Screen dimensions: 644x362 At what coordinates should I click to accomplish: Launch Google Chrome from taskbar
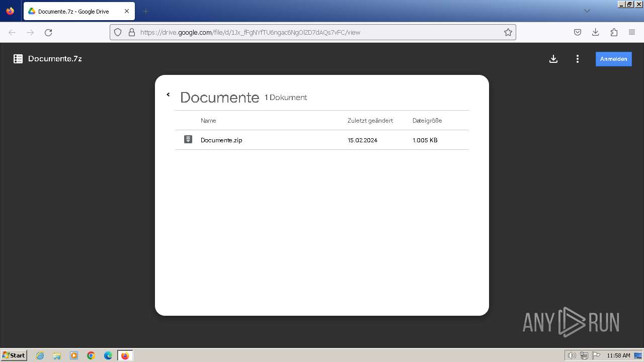click(91, 355)
